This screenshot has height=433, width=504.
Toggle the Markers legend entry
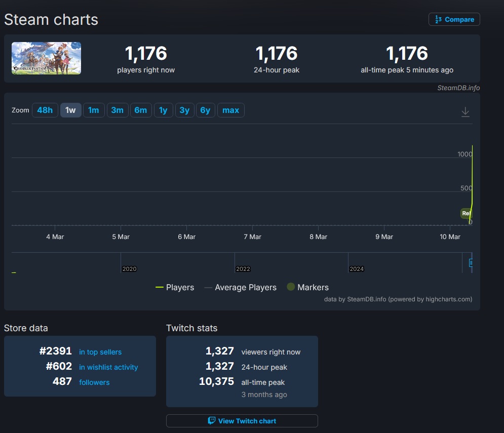click(x=308, y=287)
